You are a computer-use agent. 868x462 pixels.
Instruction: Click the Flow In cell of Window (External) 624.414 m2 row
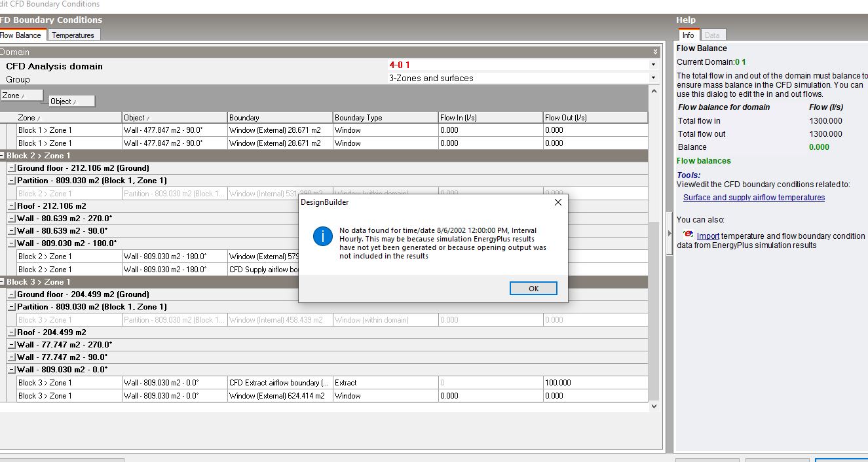tap(491, 396)
